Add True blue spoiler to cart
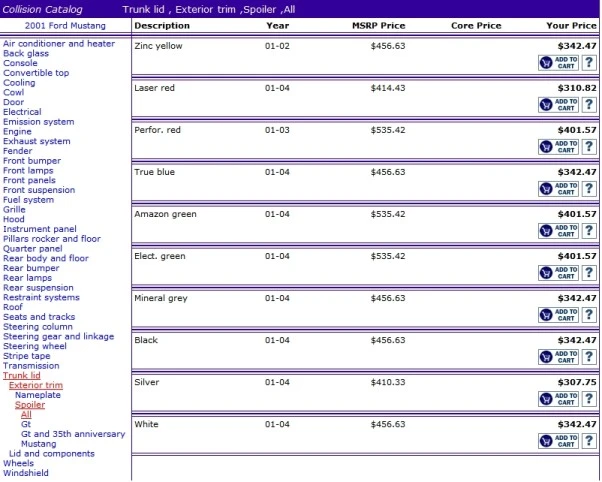 pyautogui.click(x=558, y=189)
